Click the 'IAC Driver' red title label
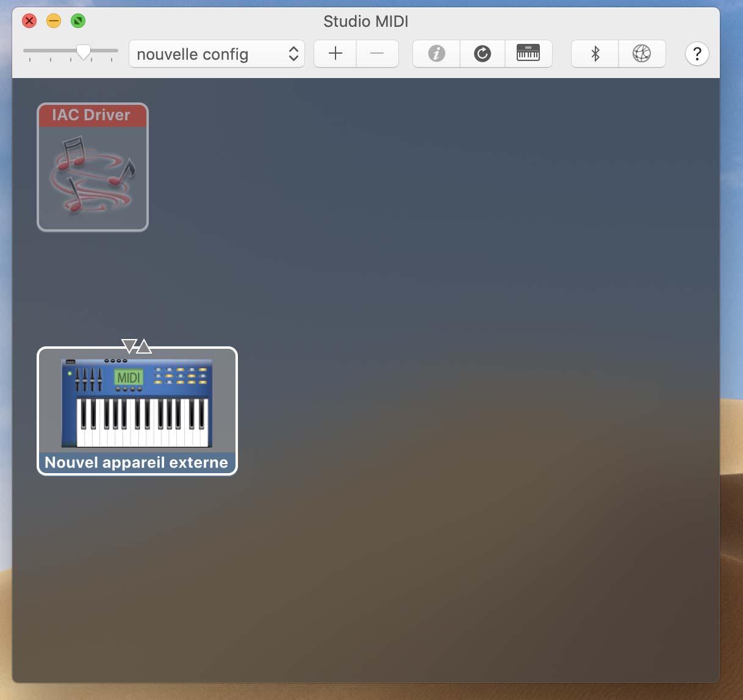This screenshot has width=743, height=700. 92,115
